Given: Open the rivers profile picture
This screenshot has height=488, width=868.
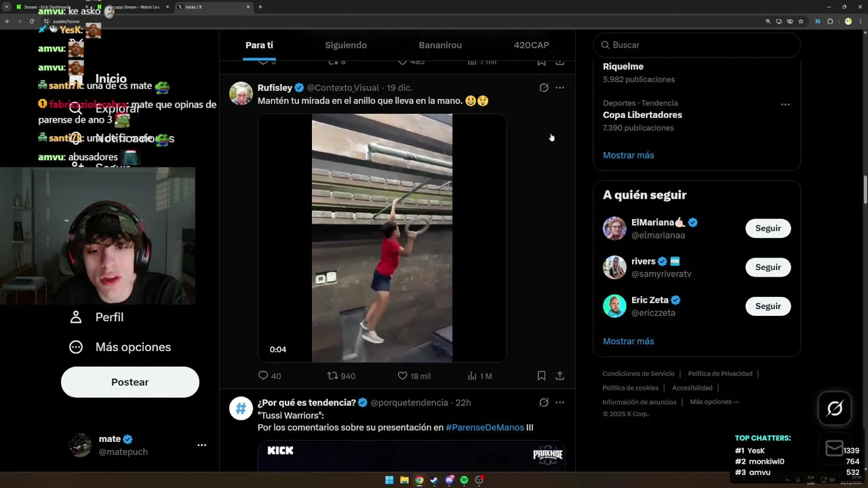Looking at the screenshot, I should point(614,267).
